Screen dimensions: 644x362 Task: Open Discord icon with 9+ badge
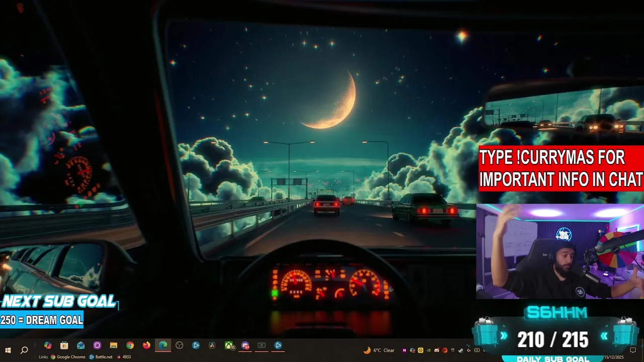[246, 345]
